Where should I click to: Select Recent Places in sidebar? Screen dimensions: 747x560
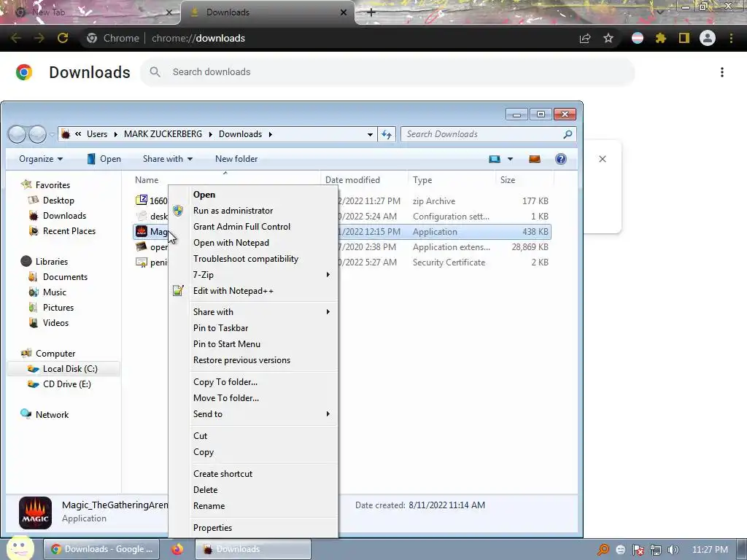(69, 231)
